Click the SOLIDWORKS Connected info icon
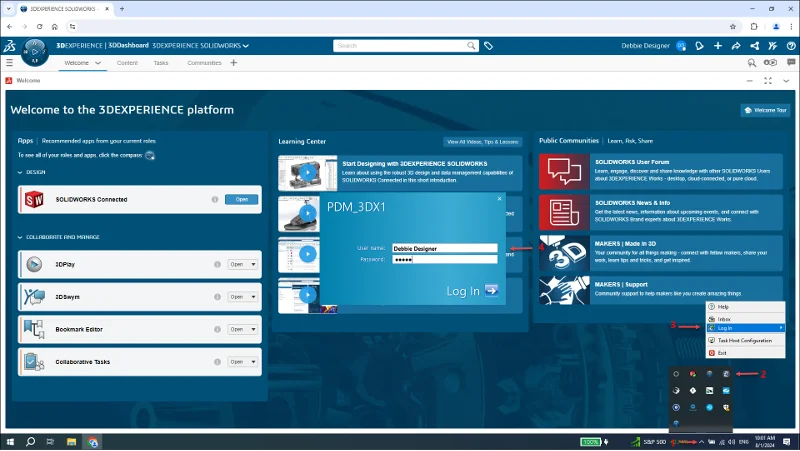The width and height of the screenshot is (800, 451). 215,199
